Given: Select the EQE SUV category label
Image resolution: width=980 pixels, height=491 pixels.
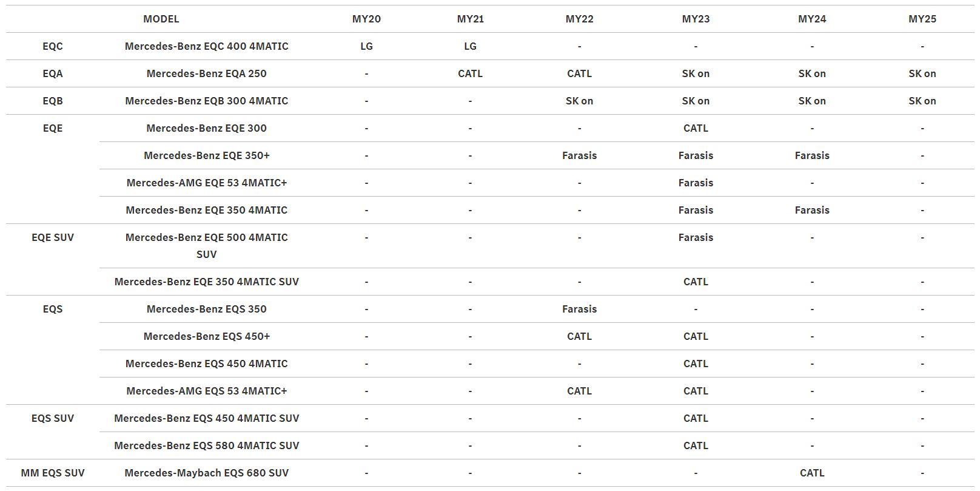Looking at the screenshot, I should pos(53,237).
